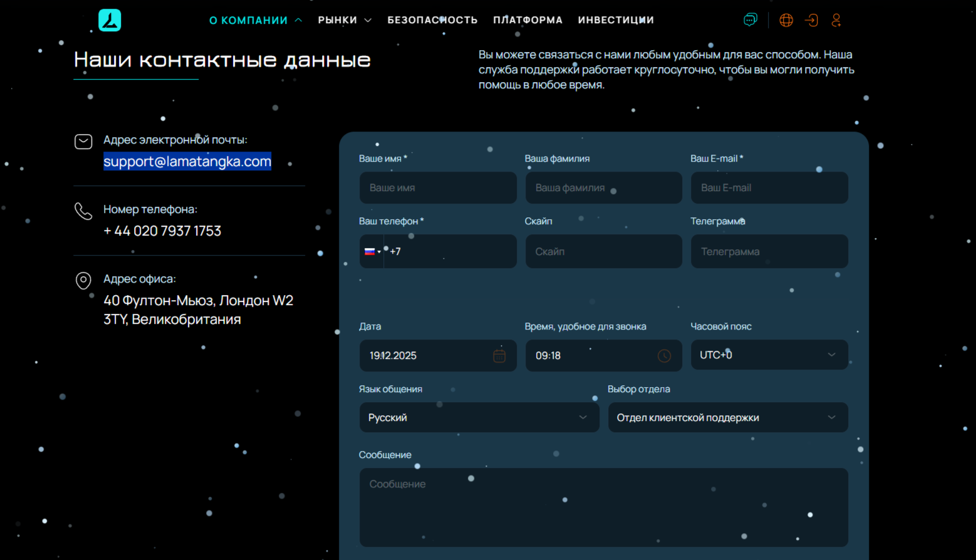
Task: Click the ИНВЕСТИЦИИ navigation link
Action: (x=616, y=20)
